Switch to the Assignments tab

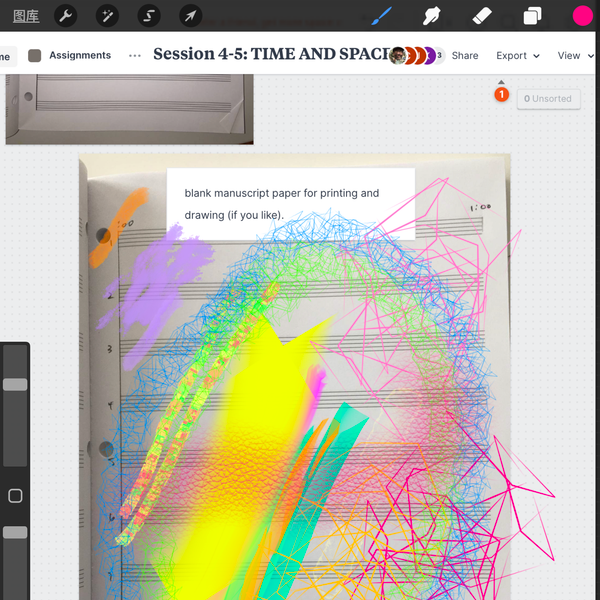70,56
